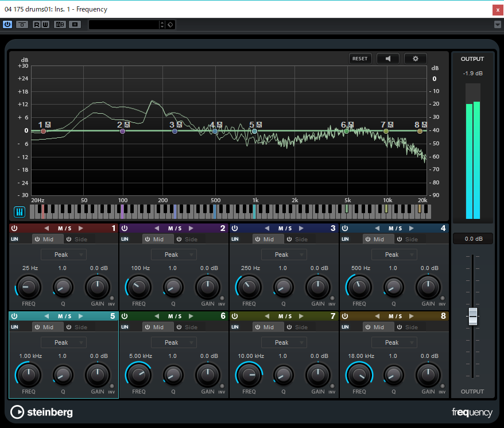This screenshot has width=504, height=428.
Task: Select EQ band 3 node on the curve
Action: pos(175,131)
